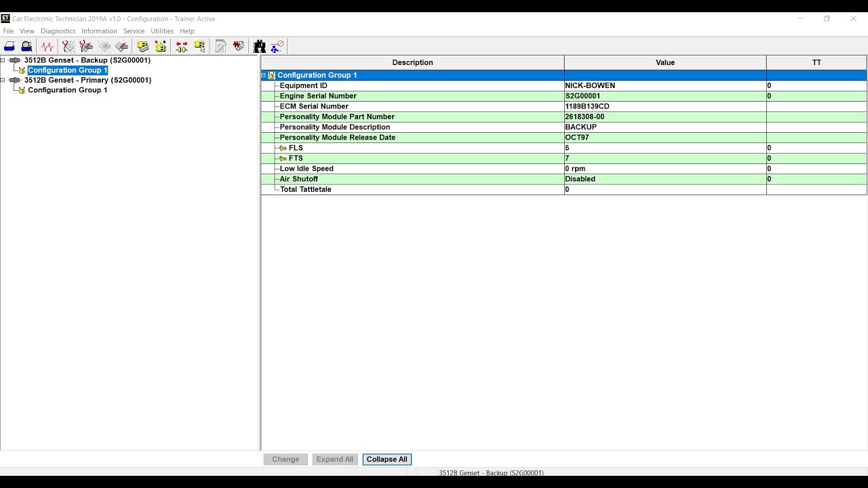Click the key icon beside FTS
This screenshot has width=868, height=488.
[x=283, y=159]
